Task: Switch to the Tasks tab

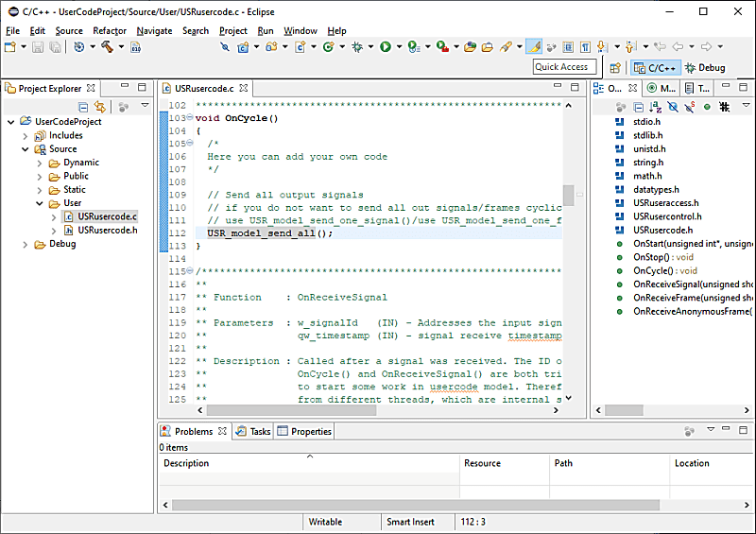Action: (x=253, y=431)
